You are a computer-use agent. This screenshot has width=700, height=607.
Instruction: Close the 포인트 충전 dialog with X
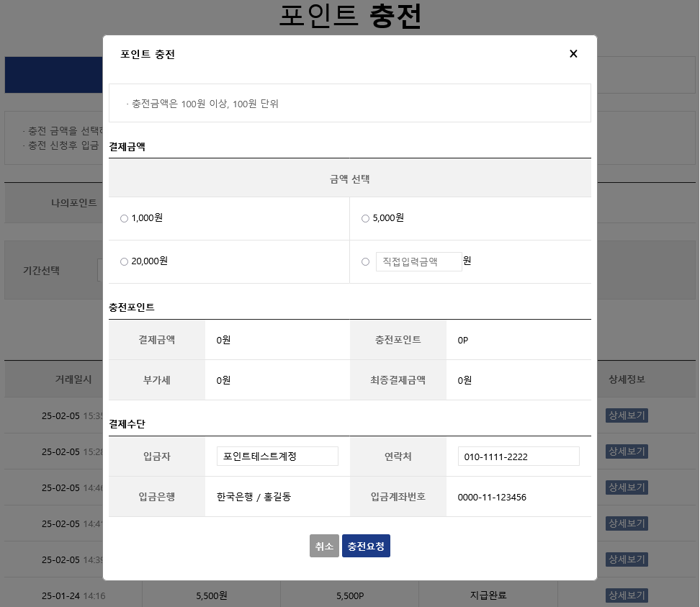pos(573,54)
